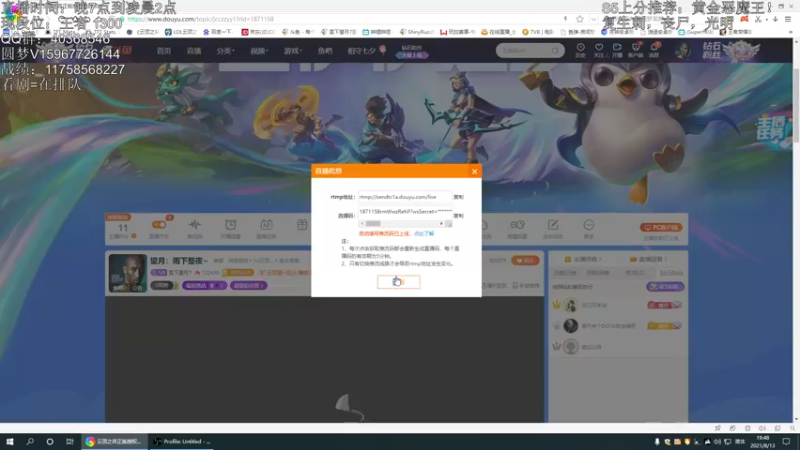The image size is (800, 450).
Task: Click the stream key horizontal scrollbar thumb
Action: (x=373, y=223)
